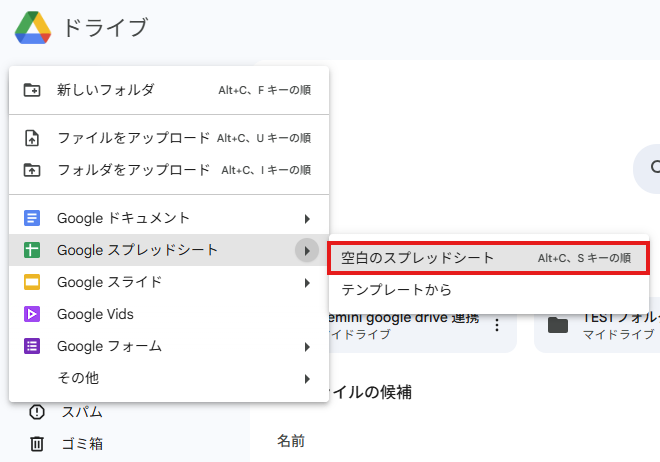Click the file upload icon
This screenshot has height=462, width=660.
32,138
